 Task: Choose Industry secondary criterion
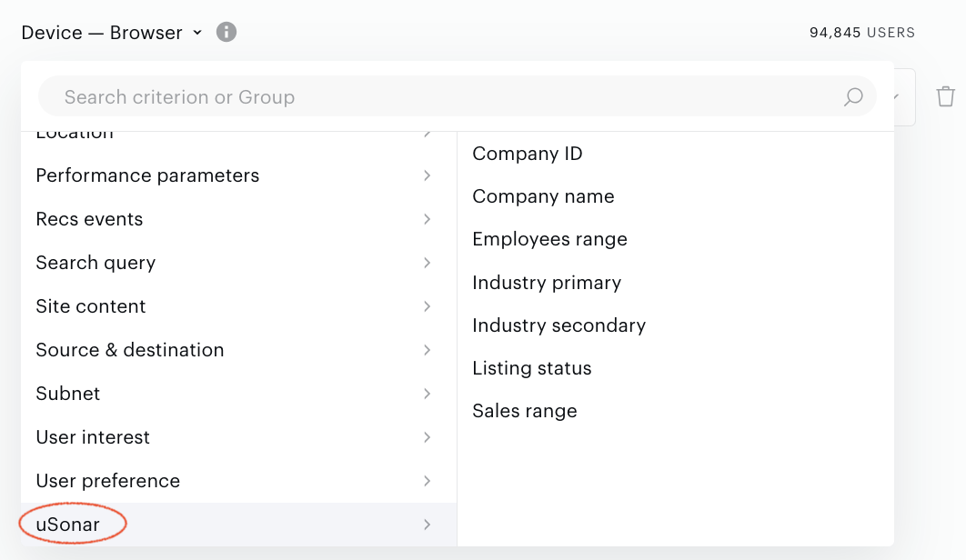[x=558, y=325]
